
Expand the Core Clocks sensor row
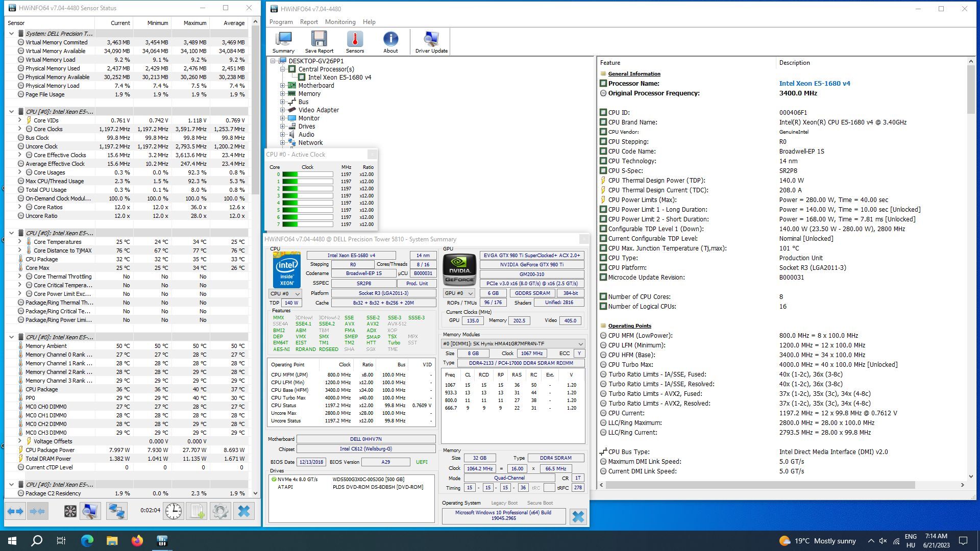tap(20, 129)
